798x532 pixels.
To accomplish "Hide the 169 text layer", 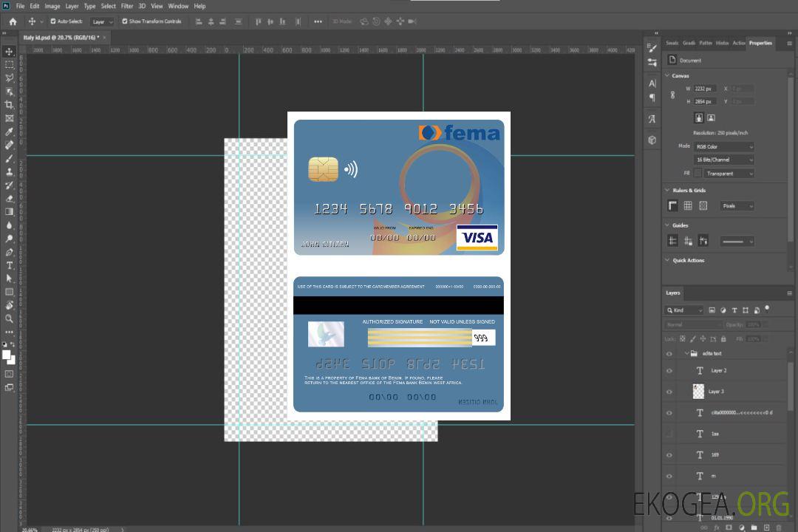I will (x=669, y=455).
